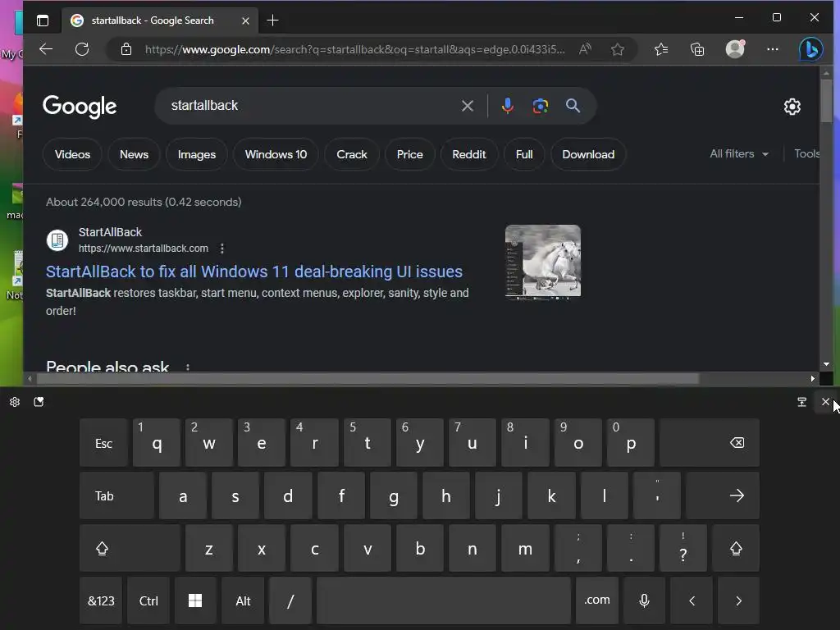
Task: Click the address bar URL
Action: (x=354, y=49)
